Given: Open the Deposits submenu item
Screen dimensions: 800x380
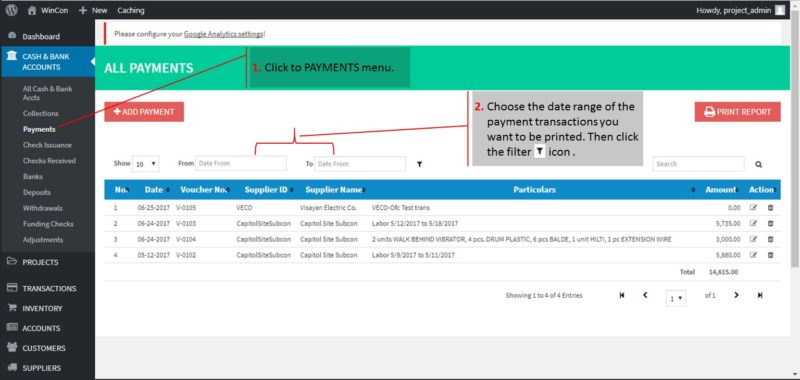Looking at the screenshot, I should point(37,192).
